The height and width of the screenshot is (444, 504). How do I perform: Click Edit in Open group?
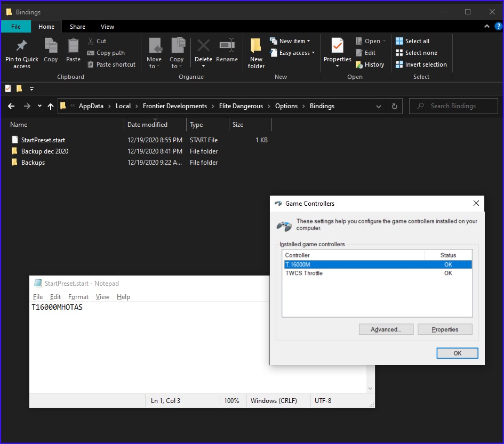pyautogui.click(x=366, y=53)
